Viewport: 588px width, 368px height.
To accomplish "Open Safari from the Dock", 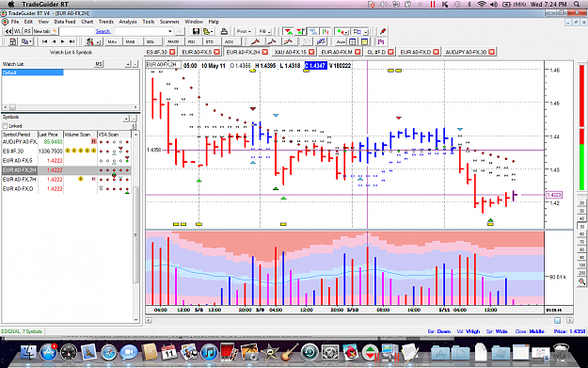I will point(109,353).
